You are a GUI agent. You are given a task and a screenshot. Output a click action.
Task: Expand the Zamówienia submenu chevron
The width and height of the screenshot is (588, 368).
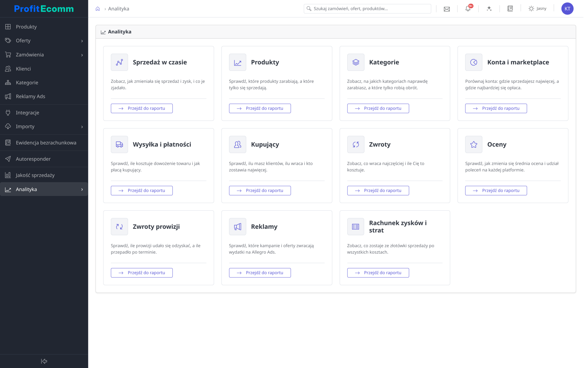point(82,55)
